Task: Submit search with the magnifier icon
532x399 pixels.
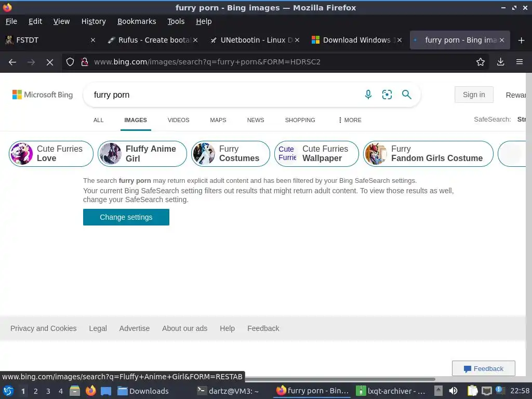Action: pos(406,95)
